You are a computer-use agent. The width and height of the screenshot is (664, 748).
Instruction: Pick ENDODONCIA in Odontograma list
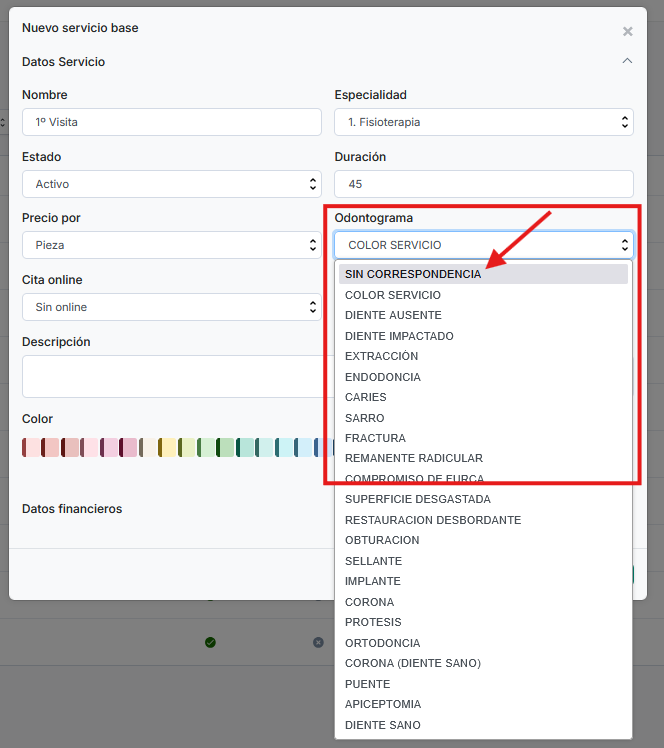[383, 377]
